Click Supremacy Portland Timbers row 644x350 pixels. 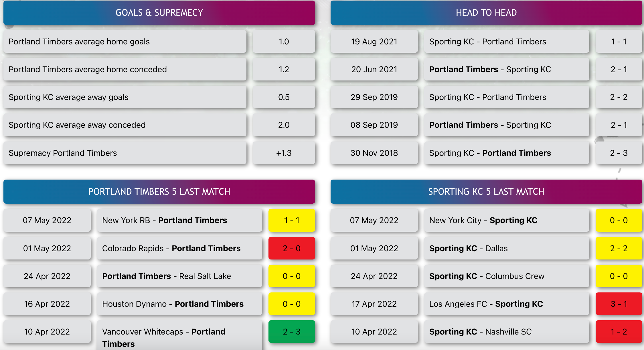click(x=125, y=153)
